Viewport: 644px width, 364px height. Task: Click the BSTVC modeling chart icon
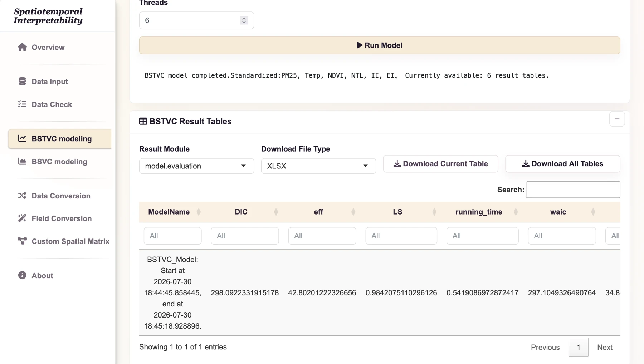coord(22,138)
